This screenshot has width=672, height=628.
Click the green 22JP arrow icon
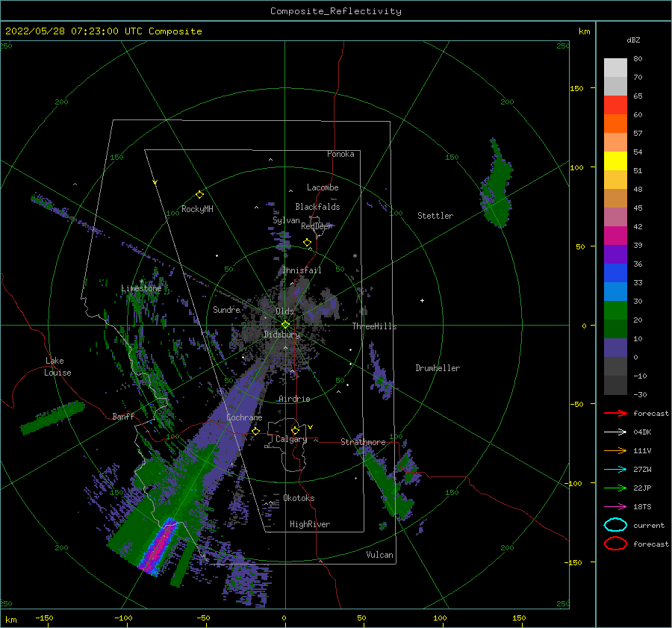[615, 488]
